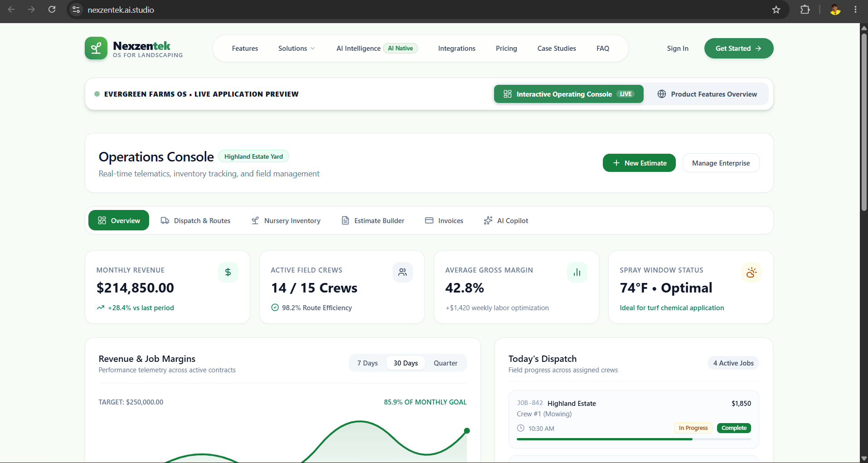The width and height of the screenshot is (868, 463).
Task: Open the browser profile avatar
Action: [835, 10]
